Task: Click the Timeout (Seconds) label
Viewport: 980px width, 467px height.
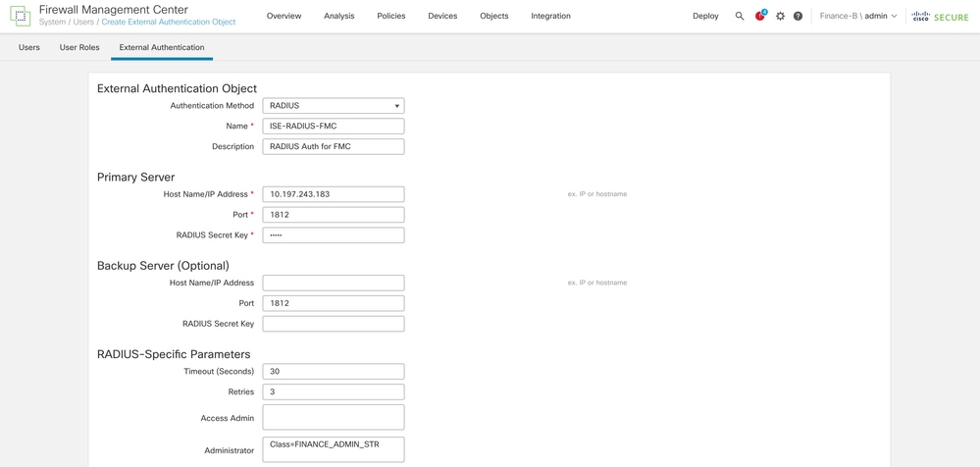Action: click(219, 372)
